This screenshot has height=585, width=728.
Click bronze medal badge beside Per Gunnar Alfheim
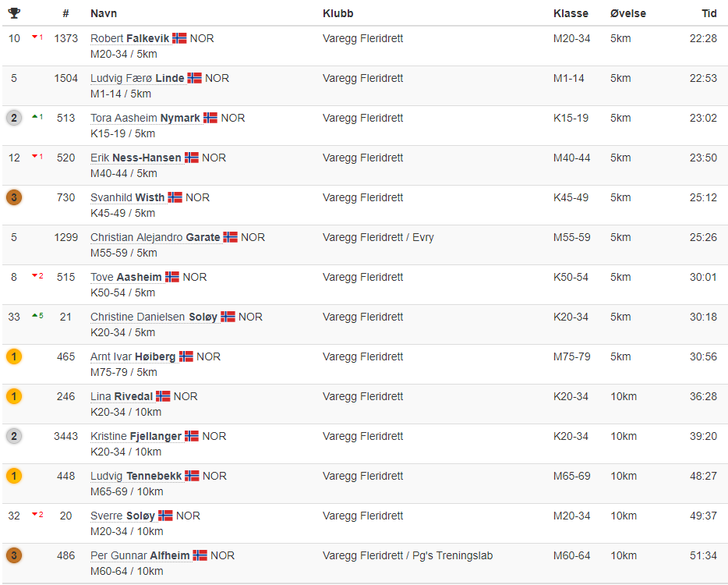14,555
